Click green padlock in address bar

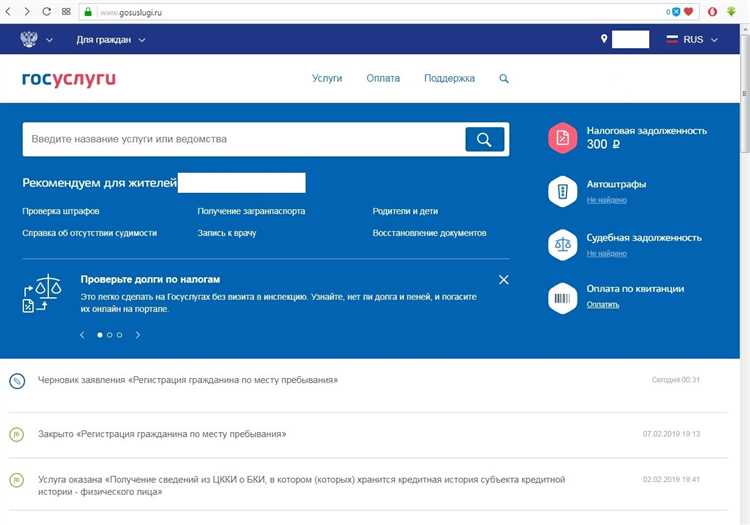pyautogui.click(x=88, y=12)
